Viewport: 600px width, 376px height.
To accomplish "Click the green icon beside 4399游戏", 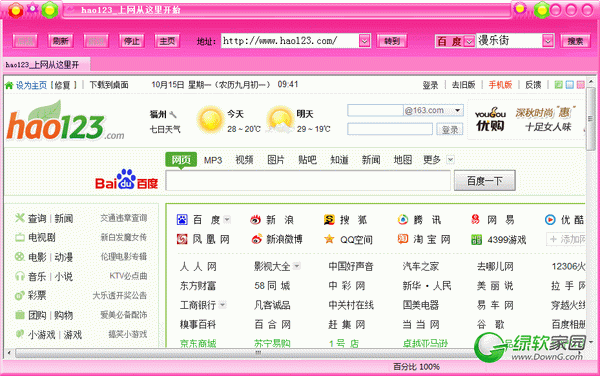I will click(476, 240).
